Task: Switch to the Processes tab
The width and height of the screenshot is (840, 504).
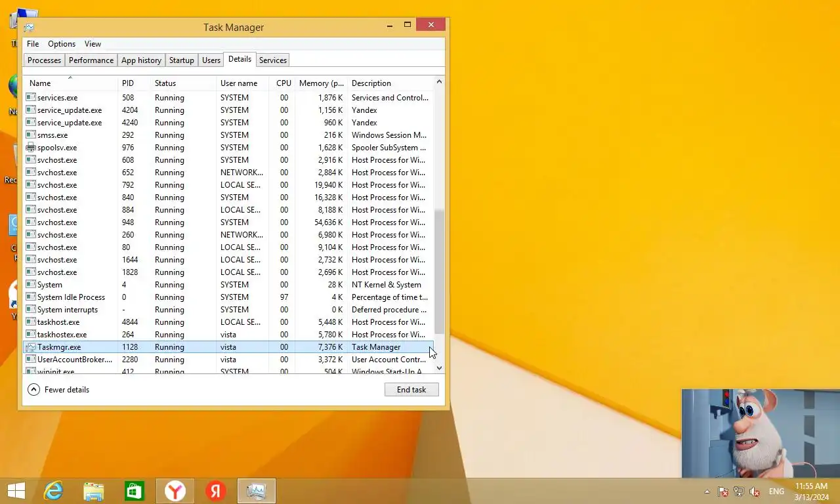Action: 44,60
